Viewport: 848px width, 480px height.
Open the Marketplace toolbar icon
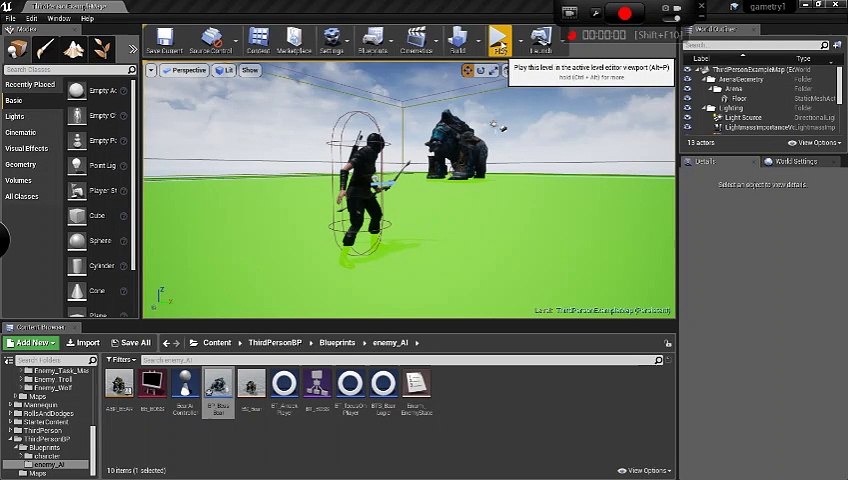click(x=293, y=40)
